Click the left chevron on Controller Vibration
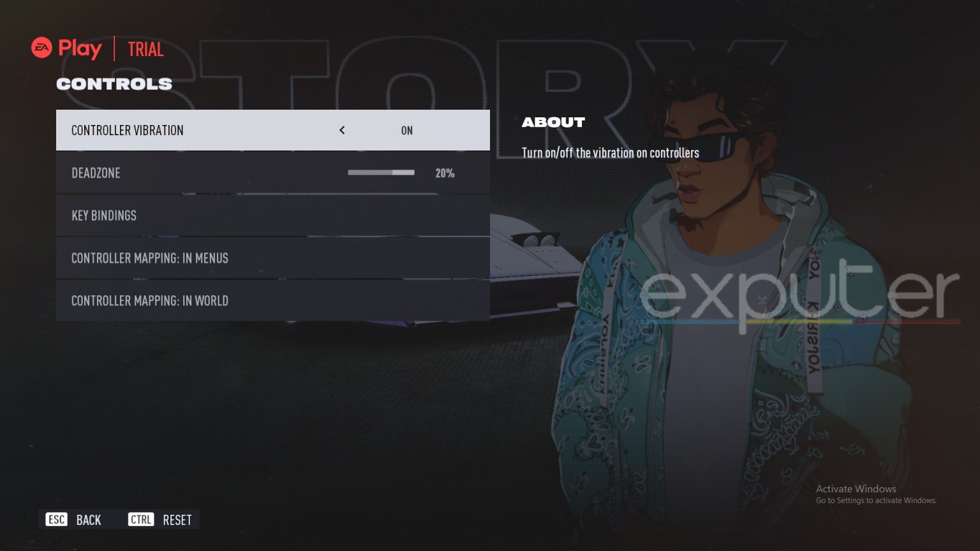Image resolution: width=980 pixels, height=551 pixels. tap(342, 130)
